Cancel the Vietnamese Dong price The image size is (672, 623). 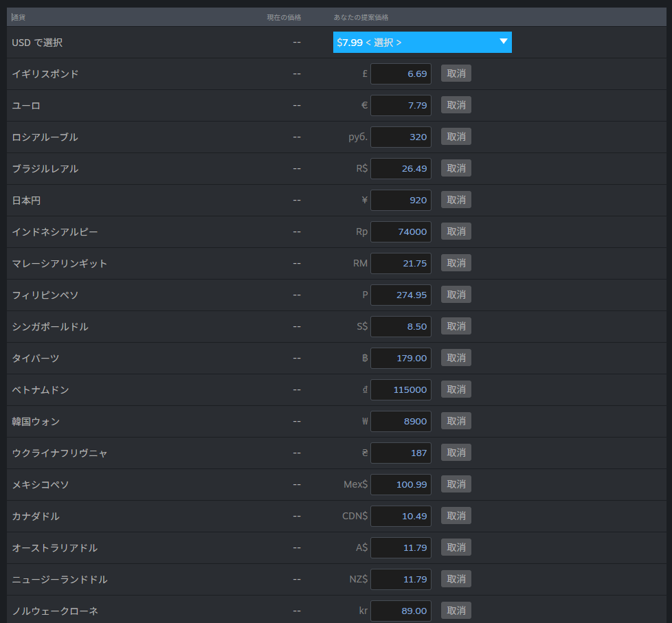coord(456,390)
